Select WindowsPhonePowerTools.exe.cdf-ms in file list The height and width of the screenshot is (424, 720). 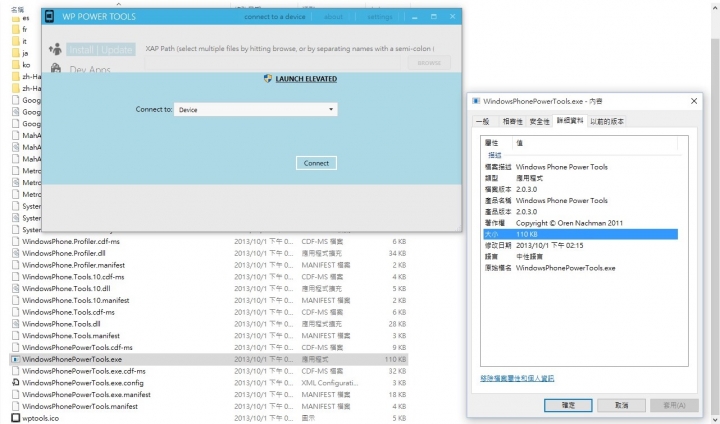coord(208,371)
